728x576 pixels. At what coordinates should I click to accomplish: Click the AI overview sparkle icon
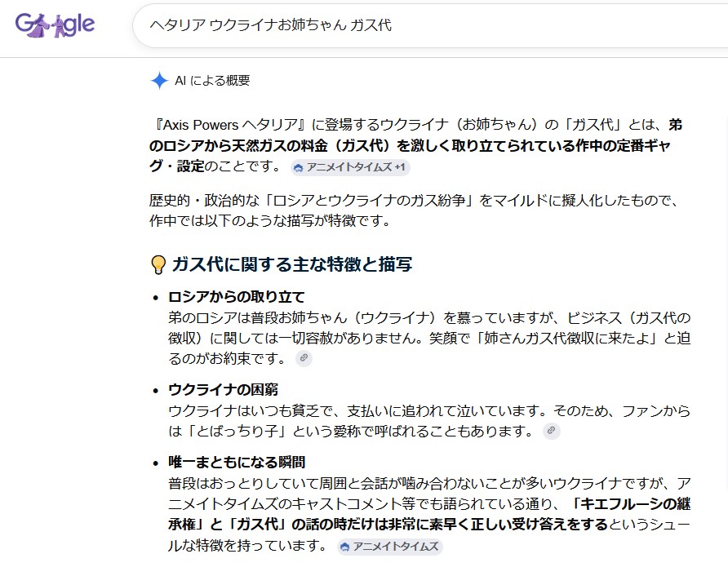pyautogui.click(x=159, y=81)
